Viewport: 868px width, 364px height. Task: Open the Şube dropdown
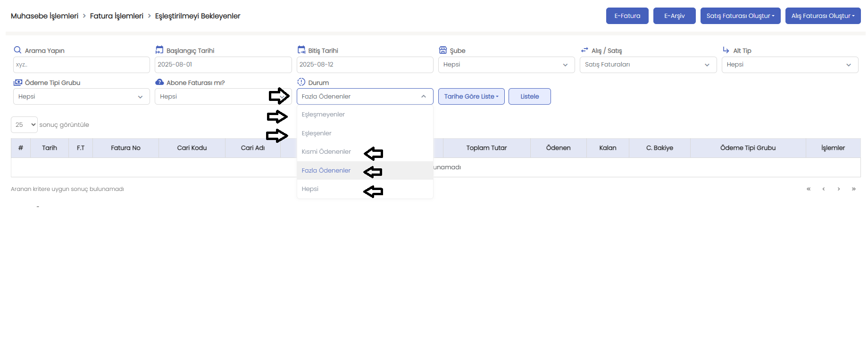pos(506,65)
